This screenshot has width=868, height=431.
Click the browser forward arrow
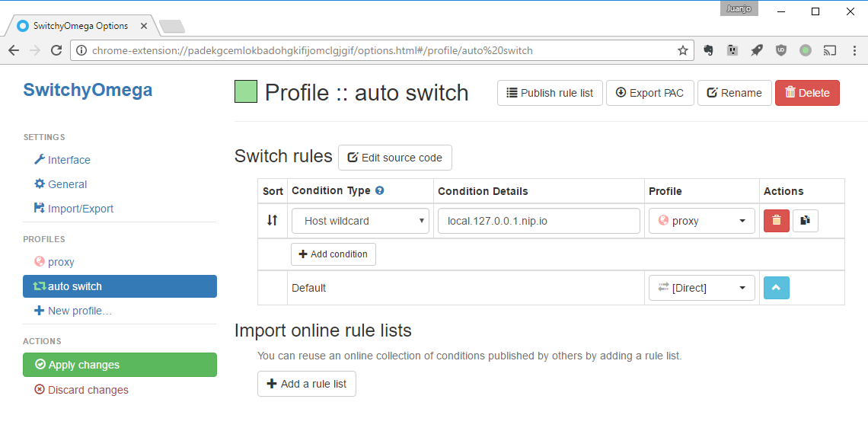click(35, 50)
